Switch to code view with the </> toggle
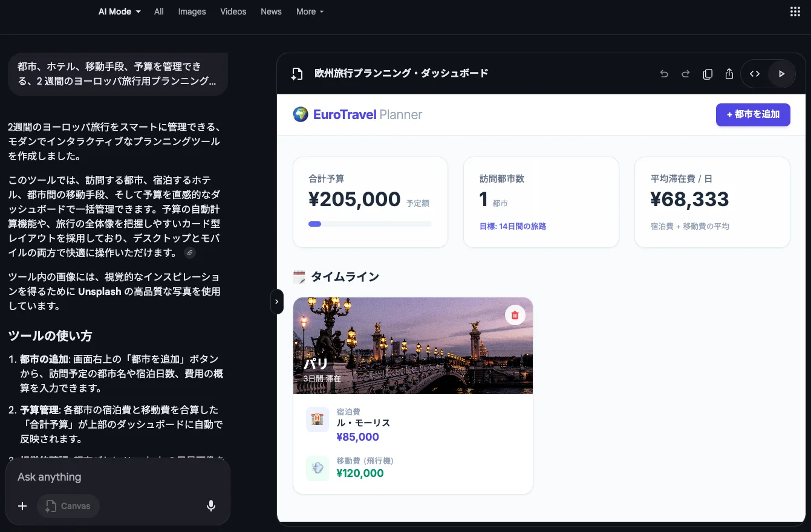The height and width of the screenshot is (532, 811). pos(755,73)
